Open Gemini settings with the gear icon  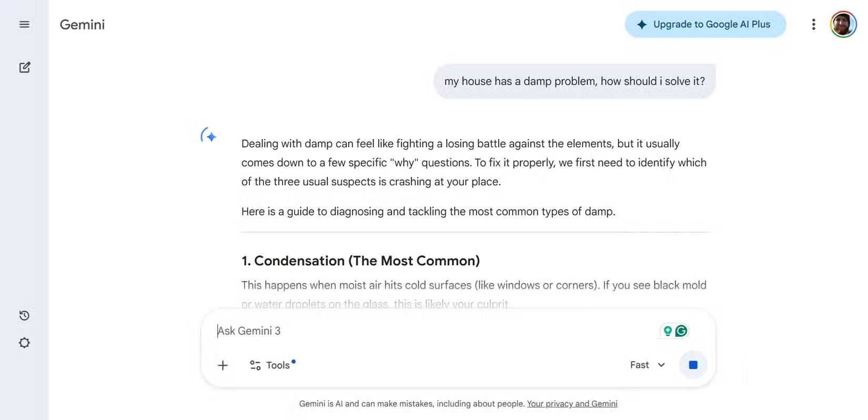pos(24,343)
